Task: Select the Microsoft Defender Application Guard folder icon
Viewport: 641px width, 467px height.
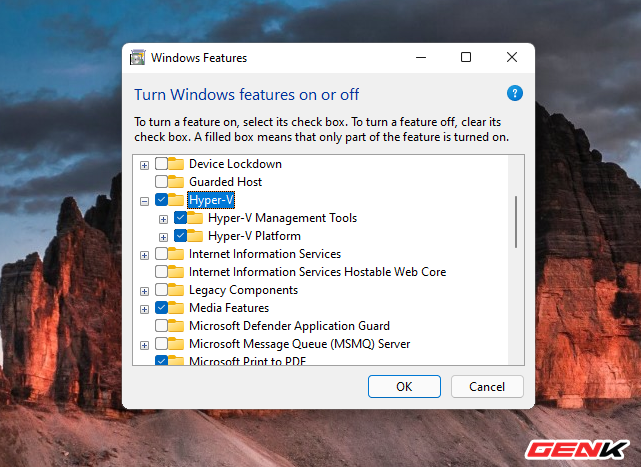Action: click(176, 326)
